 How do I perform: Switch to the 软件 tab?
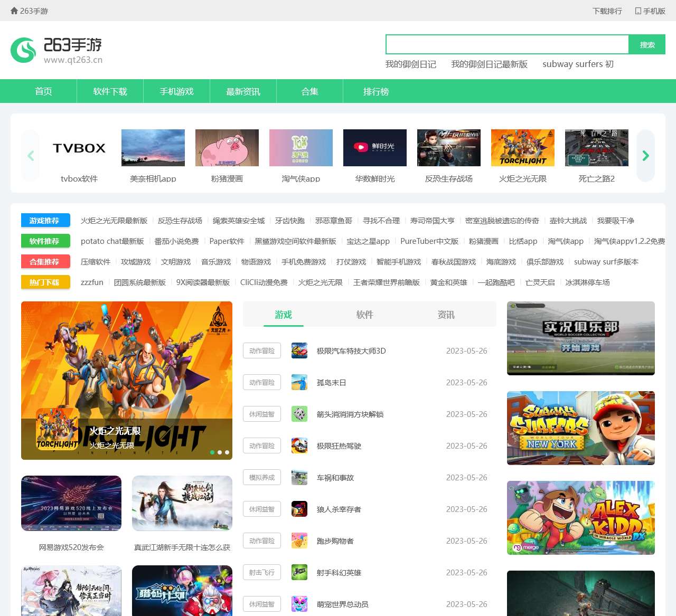coord(364,315)
